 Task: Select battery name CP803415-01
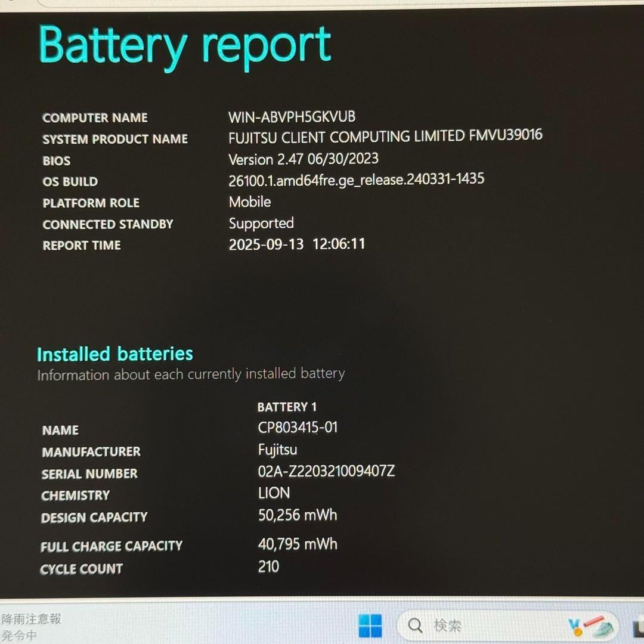298,428
